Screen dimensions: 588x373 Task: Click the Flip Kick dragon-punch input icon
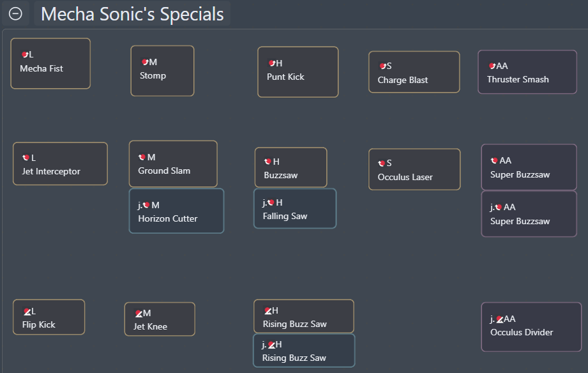(x=27, y=312)
